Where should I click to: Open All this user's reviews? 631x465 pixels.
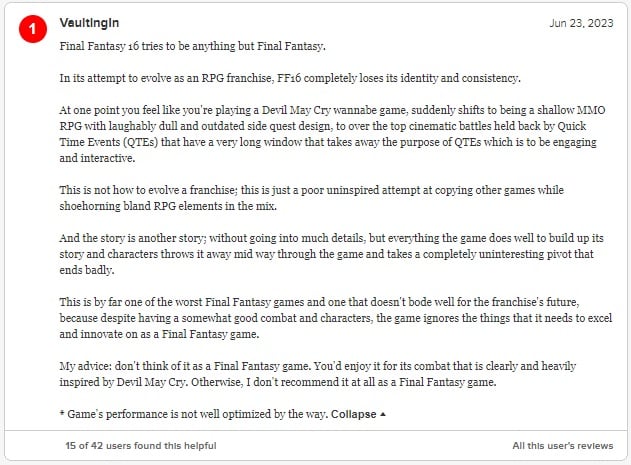(x=563, y=446)
